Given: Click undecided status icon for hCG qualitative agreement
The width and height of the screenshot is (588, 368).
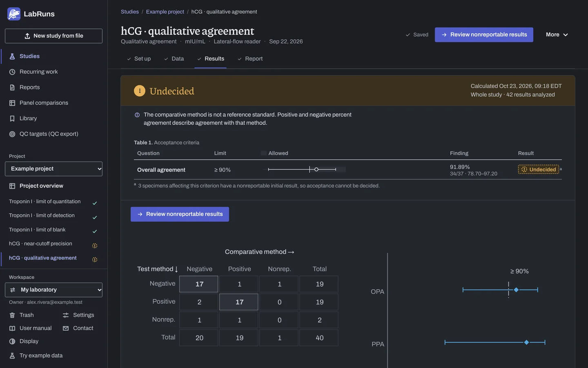Looking at the screenshot, I should tap(95, 260).
